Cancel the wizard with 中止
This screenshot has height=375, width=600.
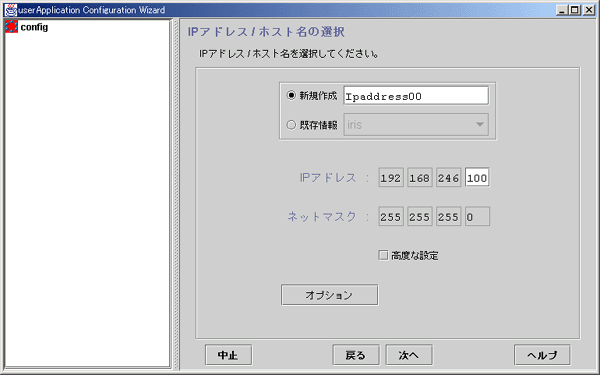(228, 355)
